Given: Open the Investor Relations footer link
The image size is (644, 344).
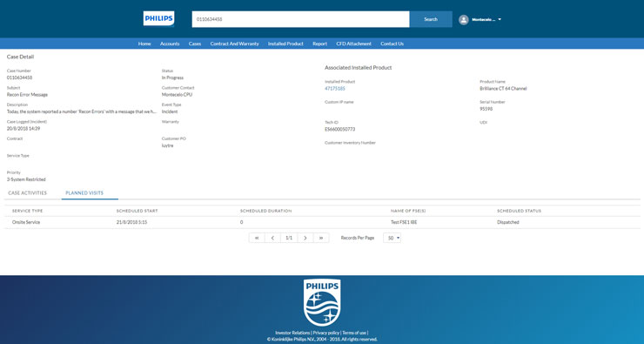Looking at the screenshot, I should [x=292, y=333].
